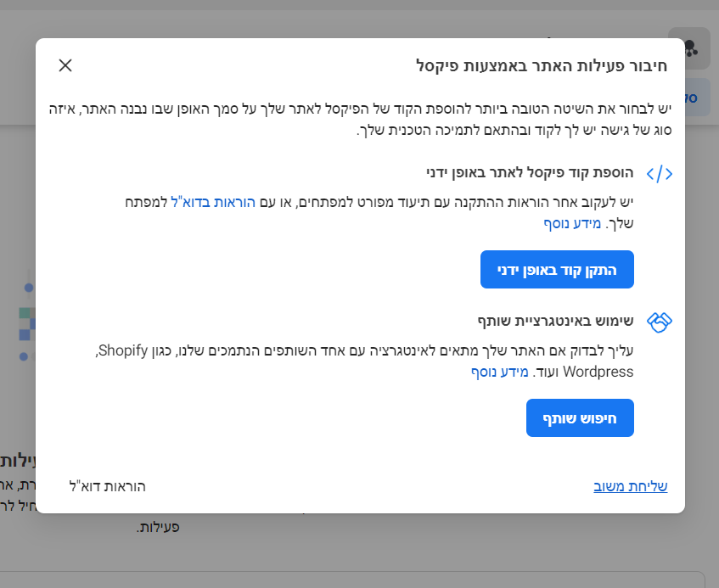Click the word 'Wordpress' in partner description

(598, 372)
